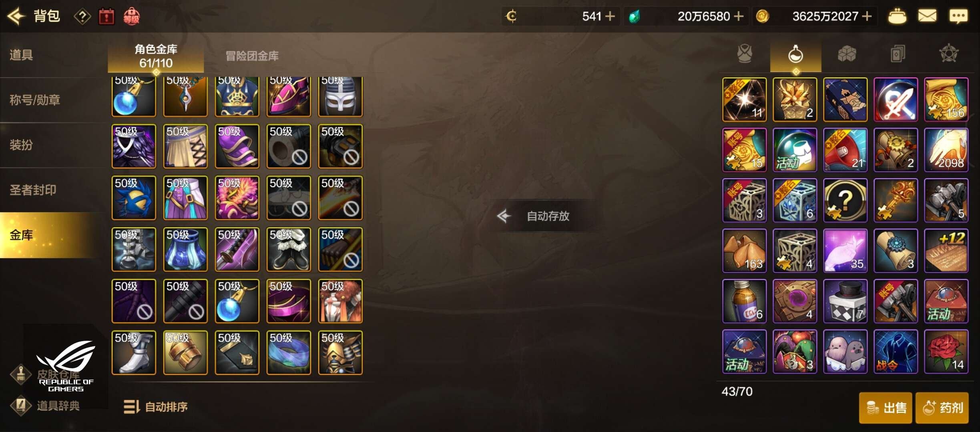Click the 出售 sell button
980x432 pixels.
[x=886, y=408]
